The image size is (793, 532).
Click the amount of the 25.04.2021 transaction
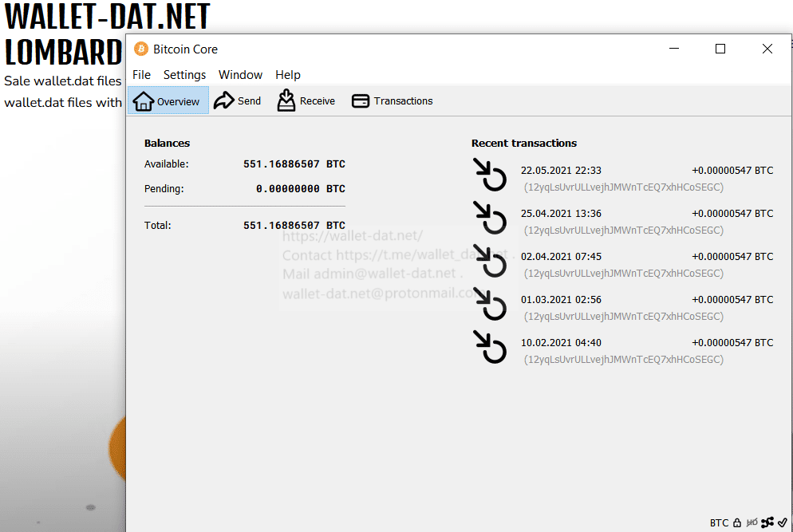732,214
